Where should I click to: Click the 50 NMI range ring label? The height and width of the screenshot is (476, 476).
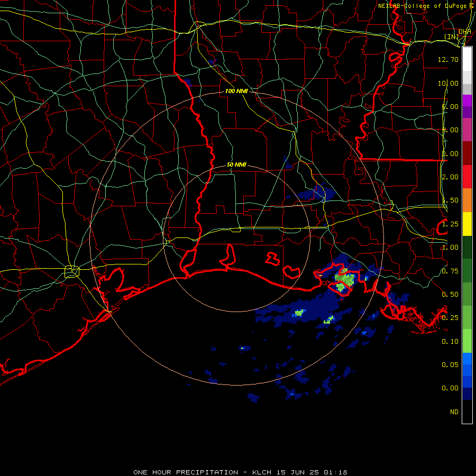(x=236, y=164)
